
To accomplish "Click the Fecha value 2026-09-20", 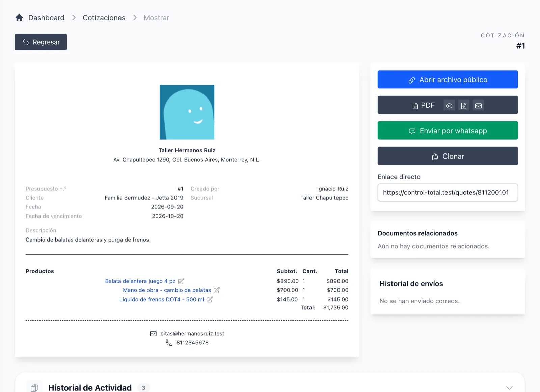I will click(x=167, y=207).
